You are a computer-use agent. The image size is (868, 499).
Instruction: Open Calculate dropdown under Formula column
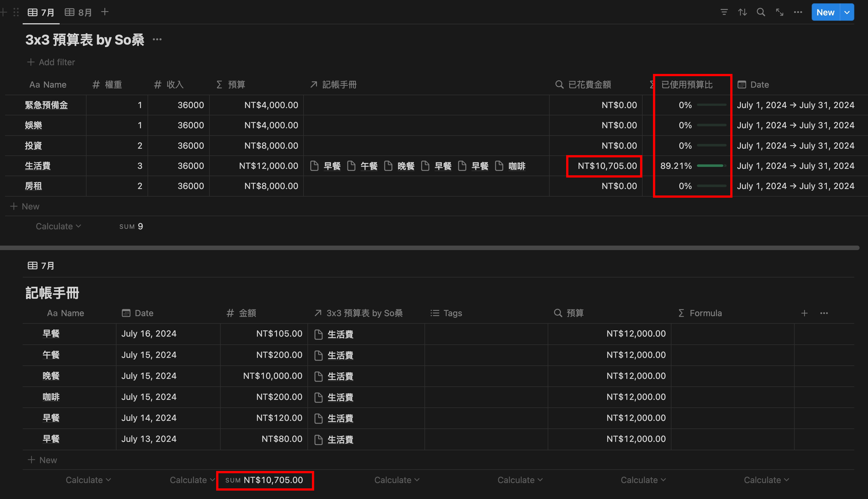coord(766,480)
